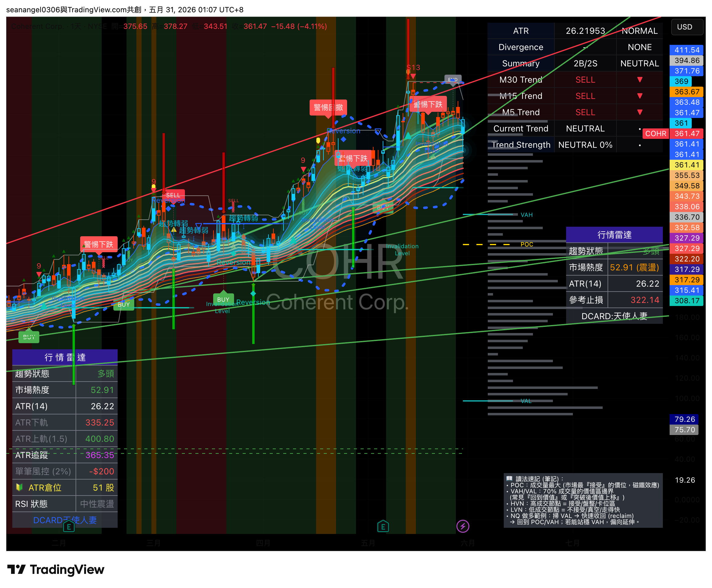Click the gray 336.70 price label
The height and width of the screenshot is (588, 712).
click(x=687, y=217)
